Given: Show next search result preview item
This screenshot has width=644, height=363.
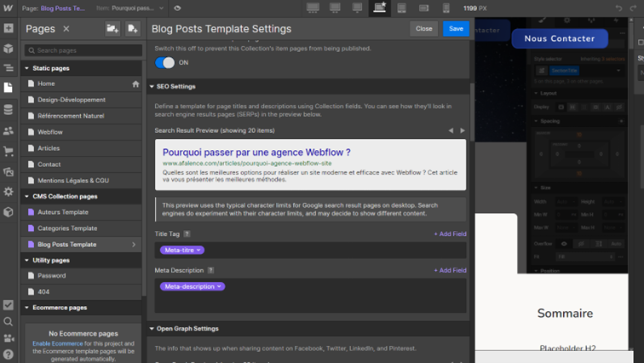Looking at the screenshot, I should pyautogui.click(x=463, y=130).
